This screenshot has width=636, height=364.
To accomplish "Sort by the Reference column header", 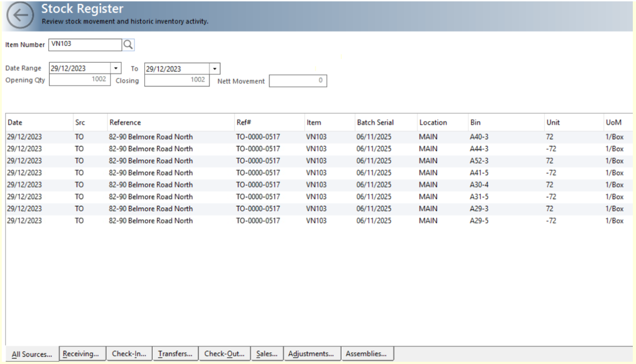I will click(x=171, y=122).
